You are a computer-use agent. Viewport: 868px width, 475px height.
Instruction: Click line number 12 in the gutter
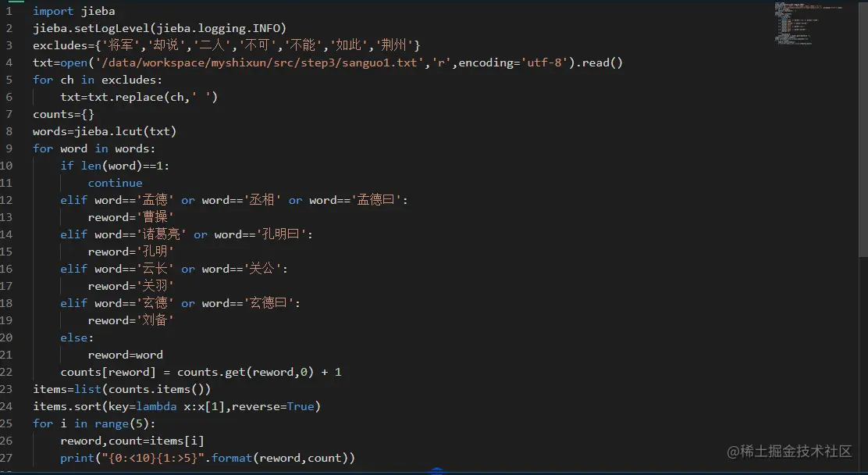[6, 200]
